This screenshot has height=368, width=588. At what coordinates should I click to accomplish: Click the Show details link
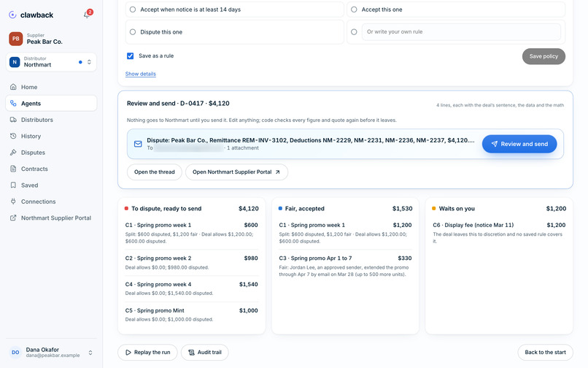click(141, 74)
